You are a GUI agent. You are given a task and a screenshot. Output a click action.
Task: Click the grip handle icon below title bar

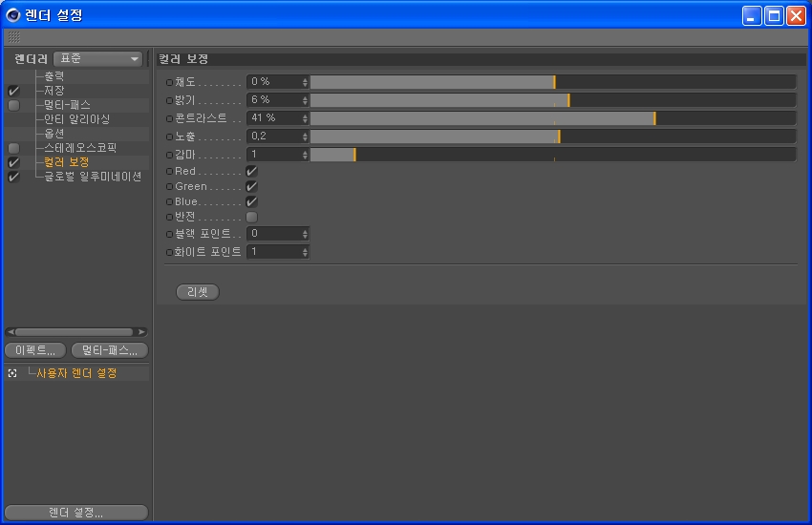coord(14,36)
